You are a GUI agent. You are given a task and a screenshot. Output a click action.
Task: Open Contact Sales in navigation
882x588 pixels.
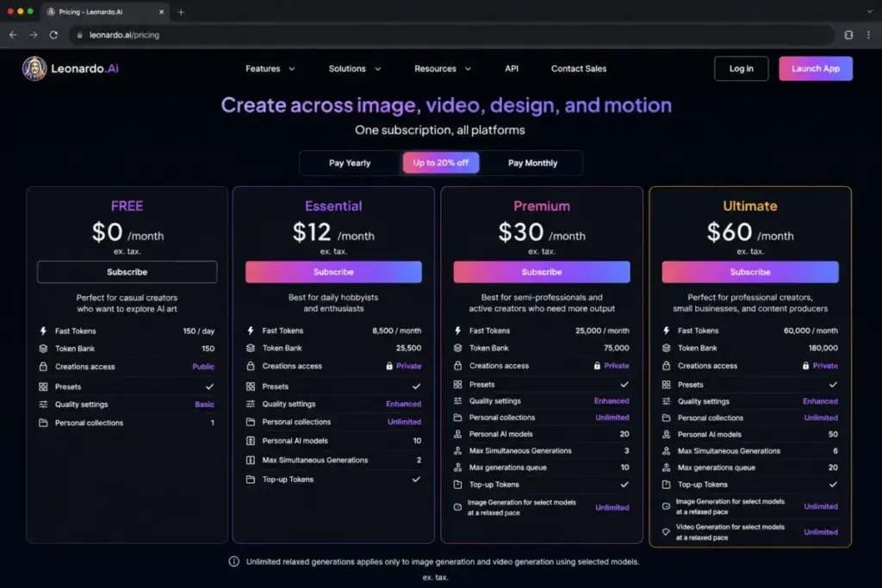[x=579, y=69]
